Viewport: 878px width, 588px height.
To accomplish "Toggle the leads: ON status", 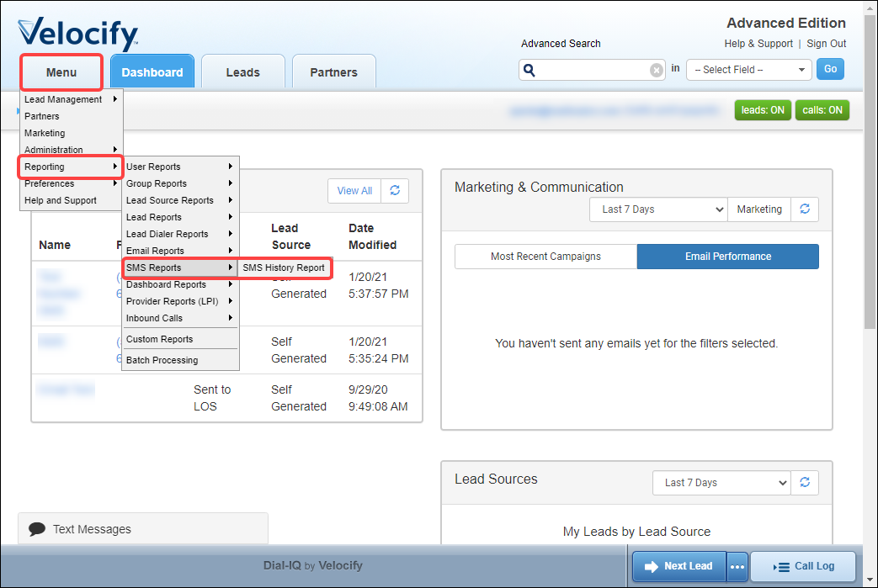I will pos(763,110).
